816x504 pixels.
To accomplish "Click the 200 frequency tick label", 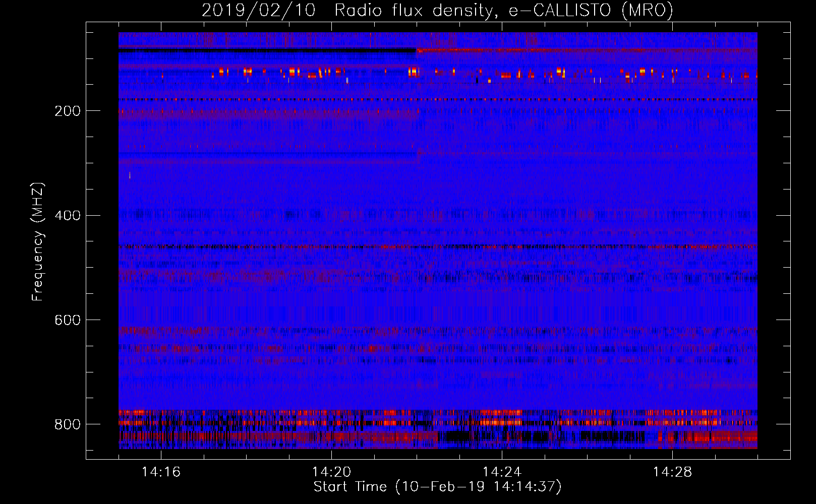I will coord(67,111).
